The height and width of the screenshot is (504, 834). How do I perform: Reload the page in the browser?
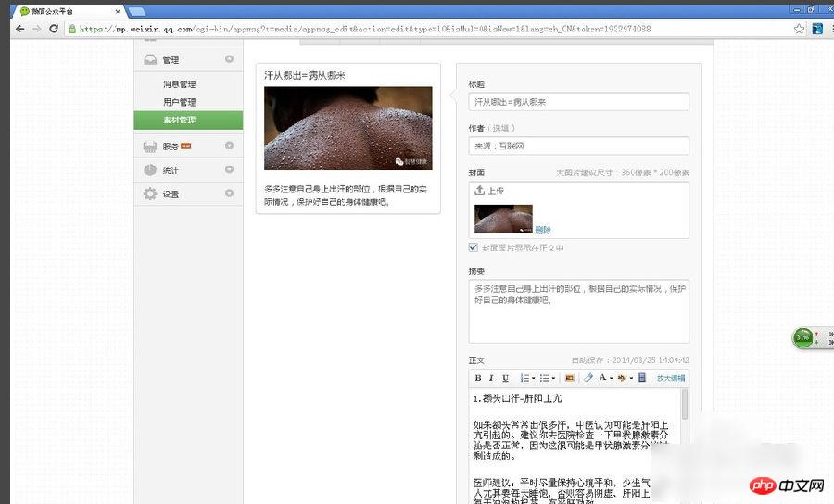[x=53, y=29]
